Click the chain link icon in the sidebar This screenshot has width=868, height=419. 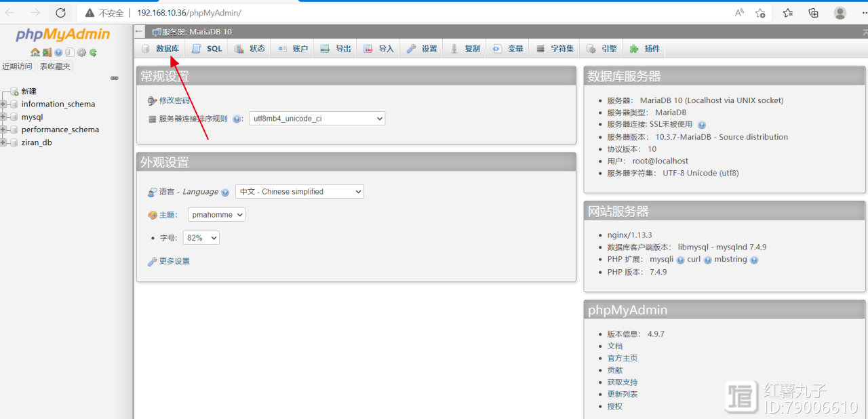pos(115,78)
